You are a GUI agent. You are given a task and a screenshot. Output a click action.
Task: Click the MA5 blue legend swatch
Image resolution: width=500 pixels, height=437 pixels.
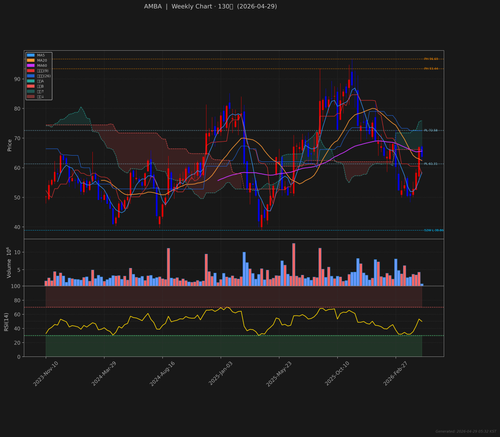point(31,55)
